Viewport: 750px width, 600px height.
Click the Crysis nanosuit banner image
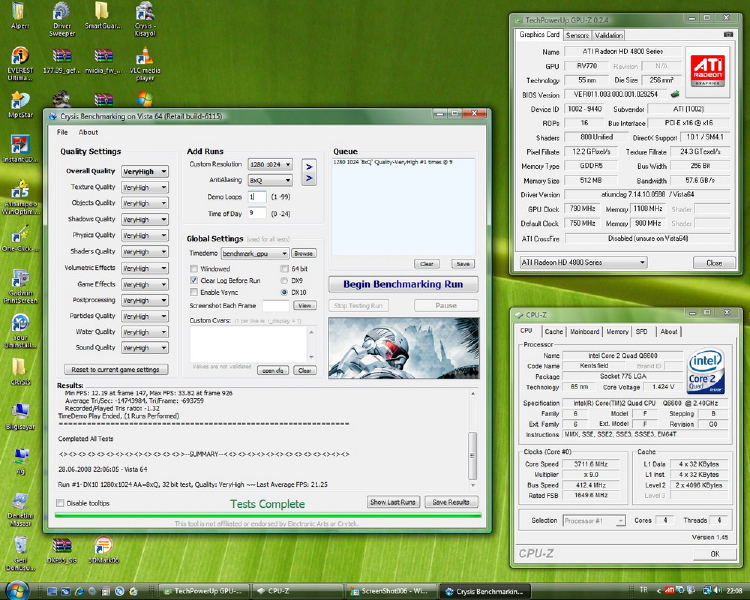pos(404,348)
